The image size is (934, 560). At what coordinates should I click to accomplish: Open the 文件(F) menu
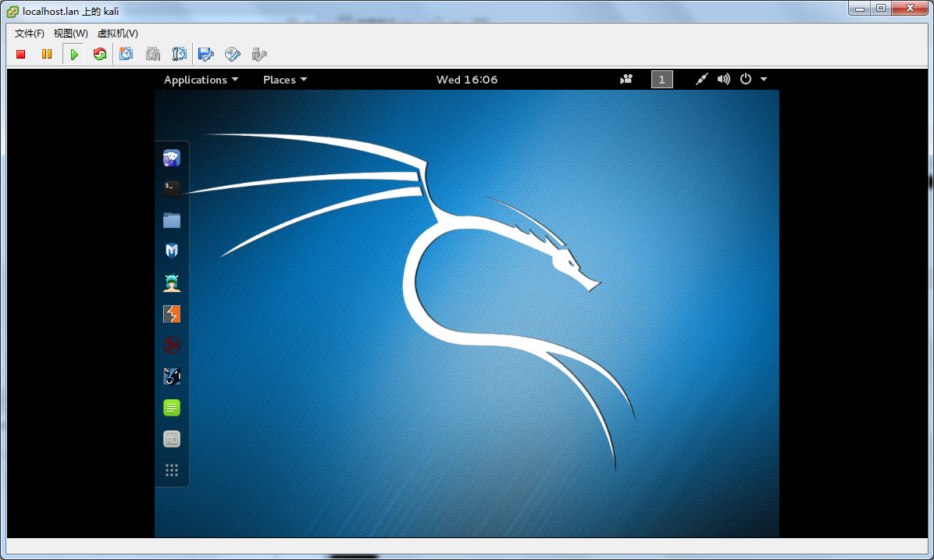pos(29,34)
